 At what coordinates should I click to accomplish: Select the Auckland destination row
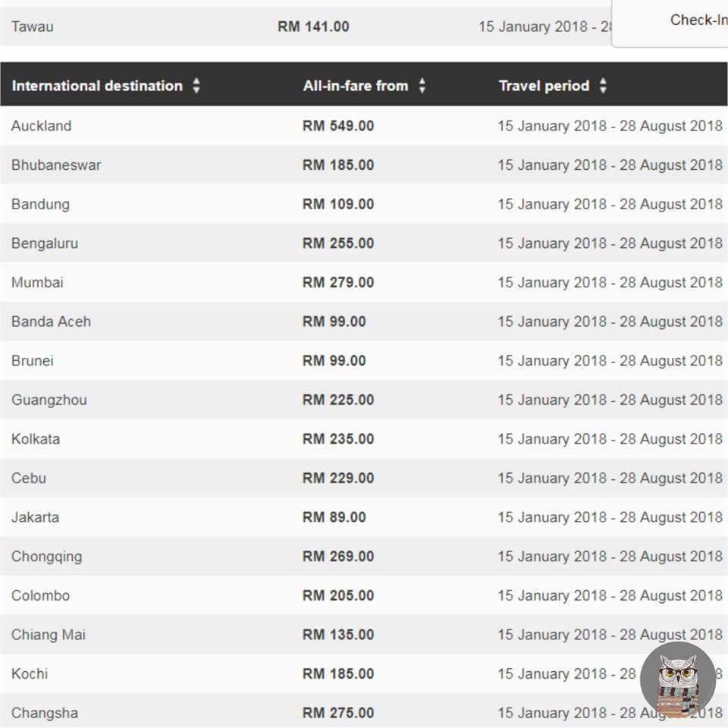tap(364, 126)
